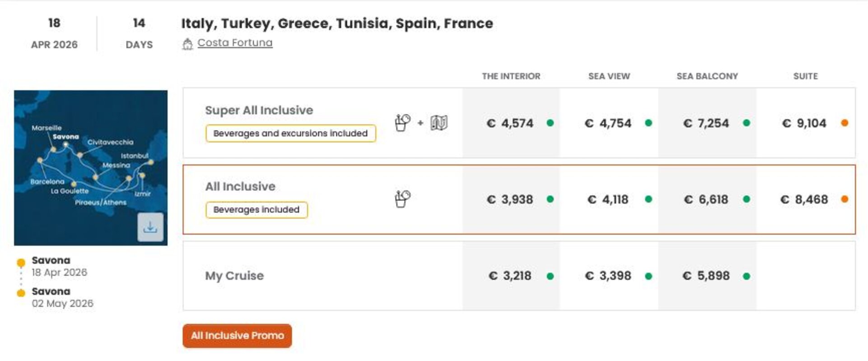Click the Beverages and excursions included badge

tap(290, 134)
